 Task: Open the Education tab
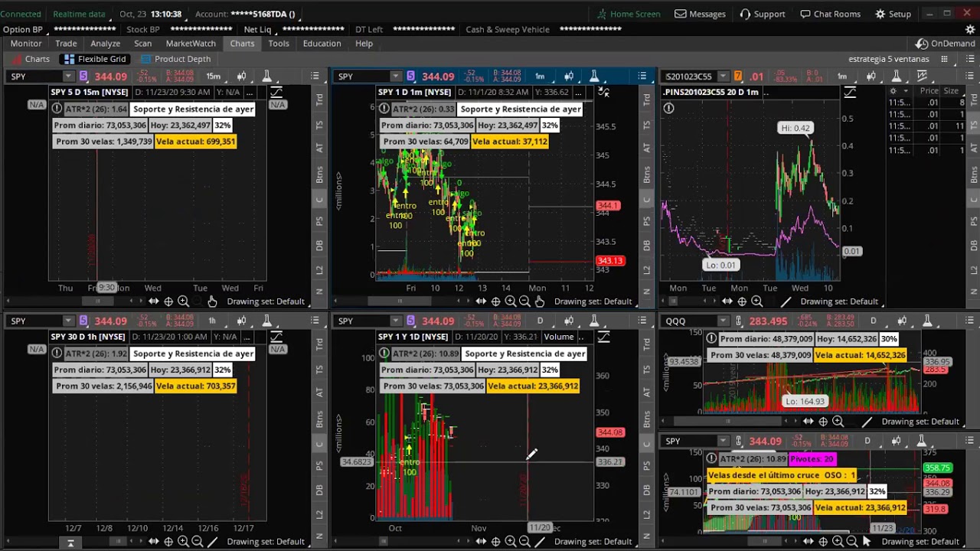[322, 44]
